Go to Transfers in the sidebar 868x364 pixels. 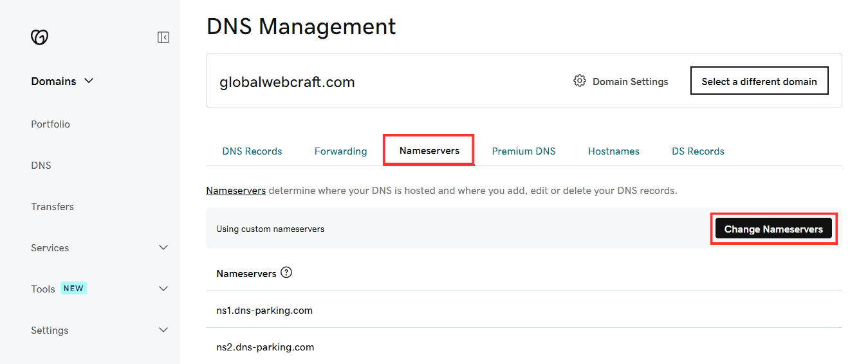point(52,206)
